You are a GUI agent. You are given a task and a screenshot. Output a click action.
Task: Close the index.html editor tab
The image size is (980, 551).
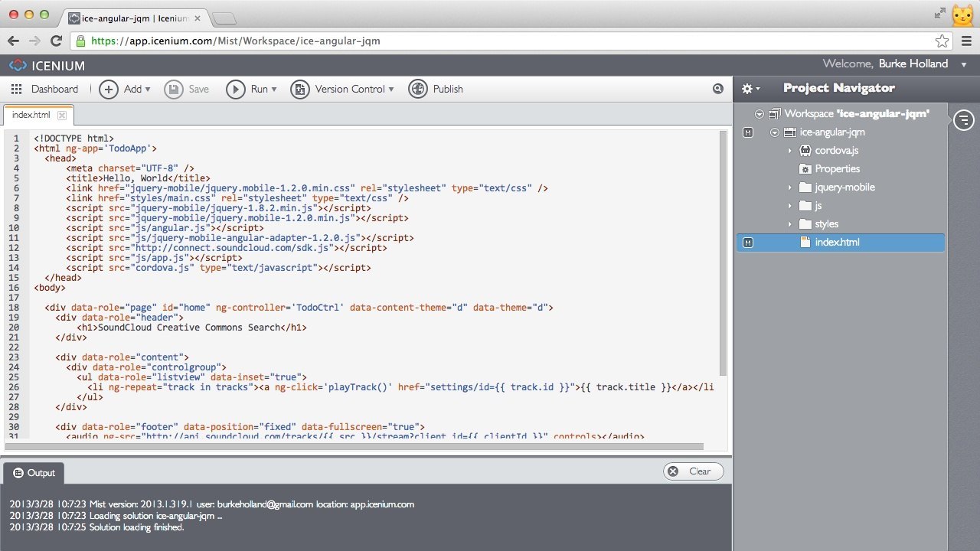tap(62, 116)
